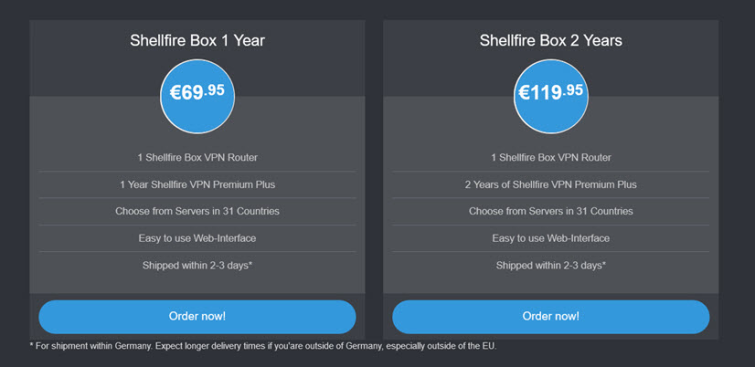Select the €119.95 price circle
This screenshot has height=367, width=755.
click(x=551, y=96)
